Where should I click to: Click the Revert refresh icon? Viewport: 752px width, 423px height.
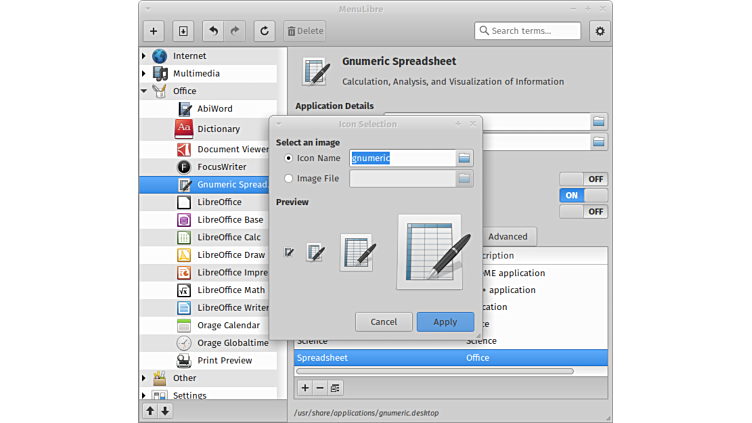pyautogui.click(x=264, y=31)
